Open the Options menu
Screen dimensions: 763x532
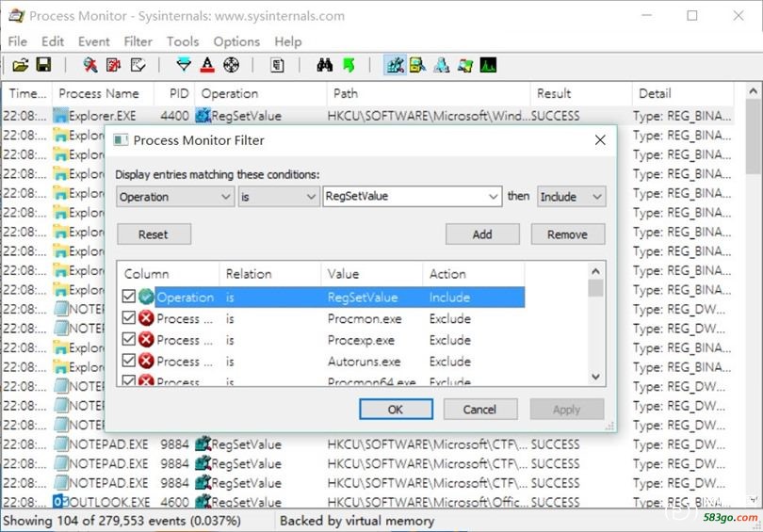(236, 41)
